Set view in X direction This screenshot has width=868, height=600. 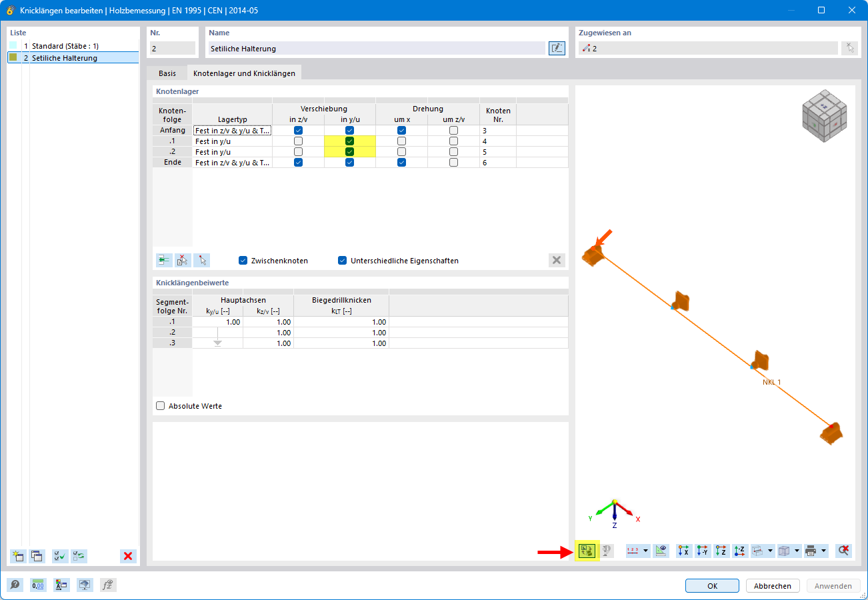click(684, 551)
